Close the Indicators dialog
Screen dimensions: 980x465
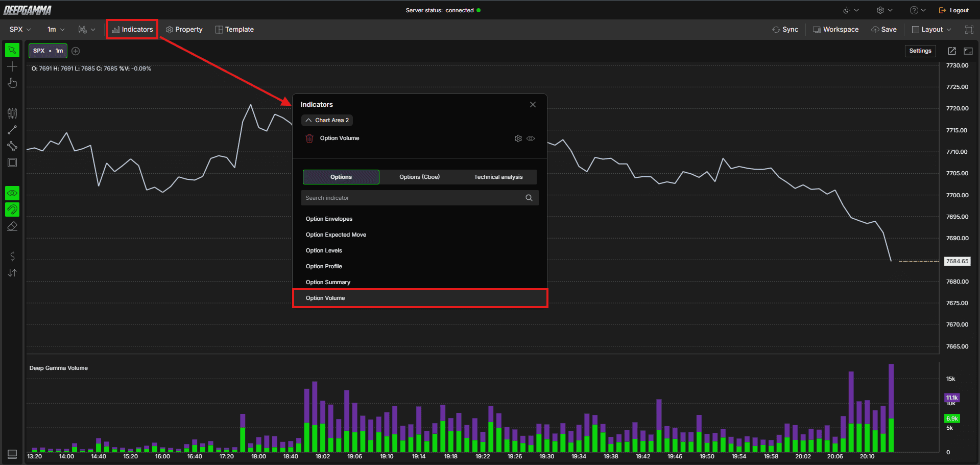click(x=533, y=104)
